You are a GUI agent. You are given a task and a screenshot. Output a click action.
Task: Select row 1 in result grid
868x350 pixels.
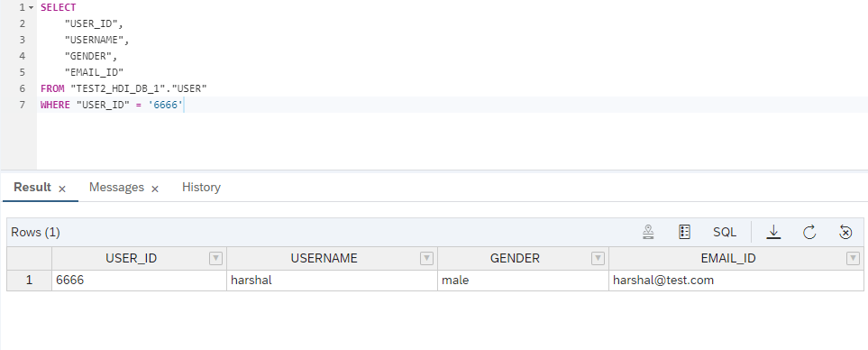(30, 281)
